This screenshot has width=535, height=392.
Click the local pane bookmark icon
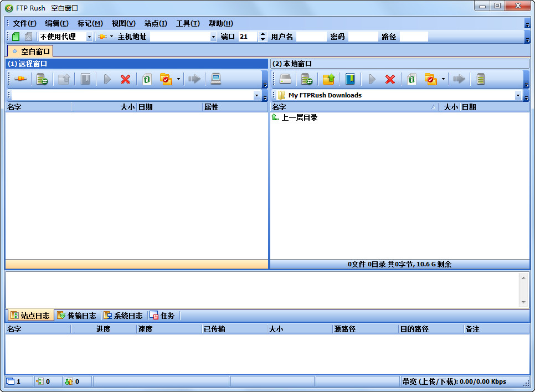350,79
